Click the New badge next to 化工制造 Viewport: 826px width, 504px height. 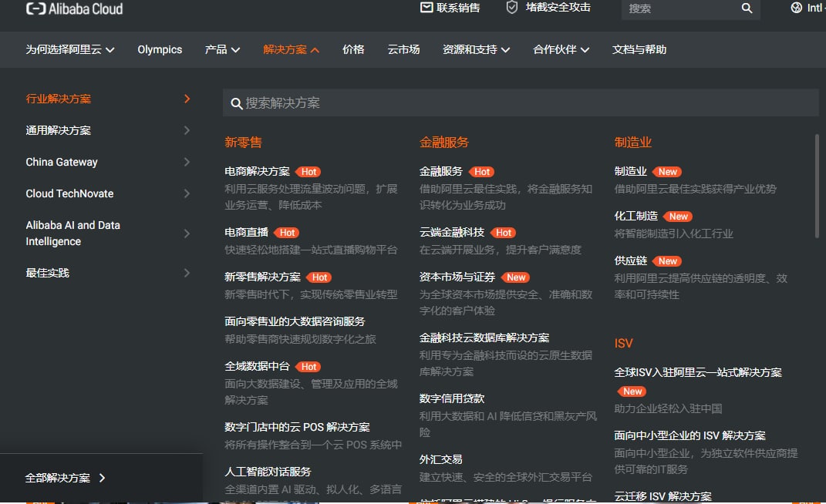[x=679, y=217]
